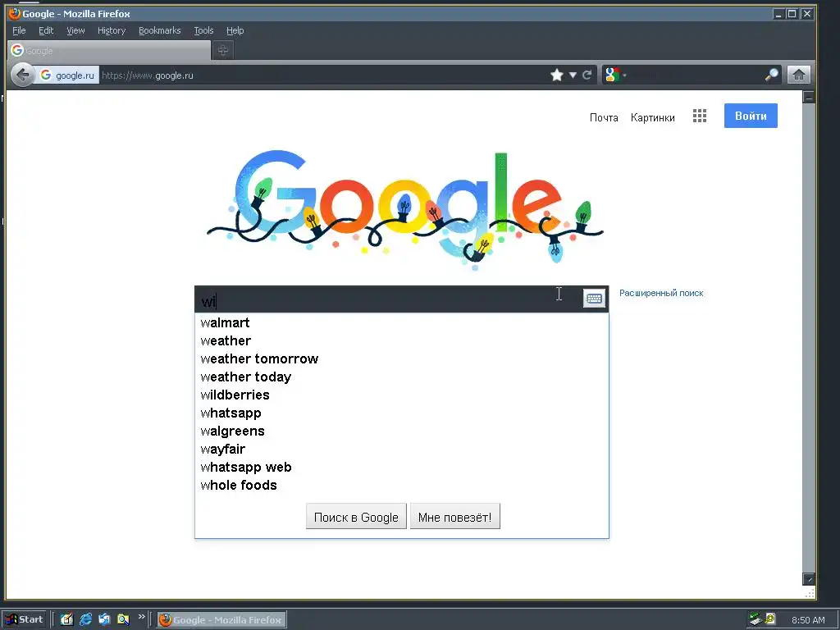Select the Google tab
The height and width of the screenshot is (630, 840).
[109, 50]
